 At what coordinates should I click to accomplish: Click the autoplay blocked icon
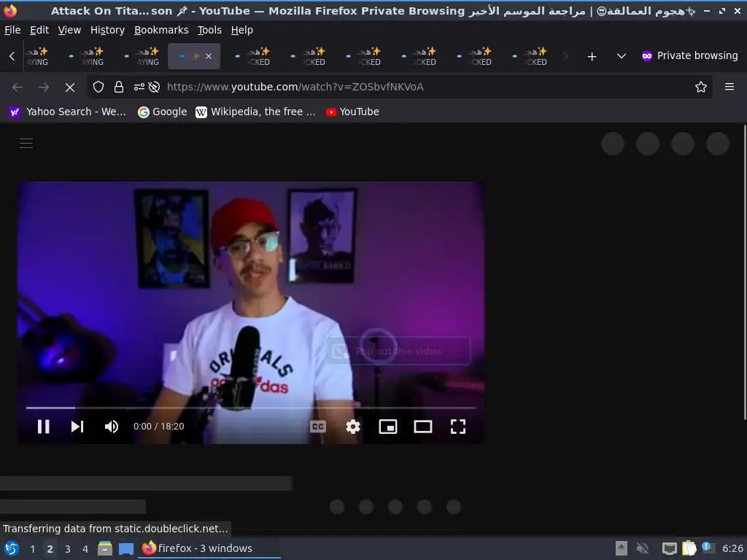tap(154, 87)
